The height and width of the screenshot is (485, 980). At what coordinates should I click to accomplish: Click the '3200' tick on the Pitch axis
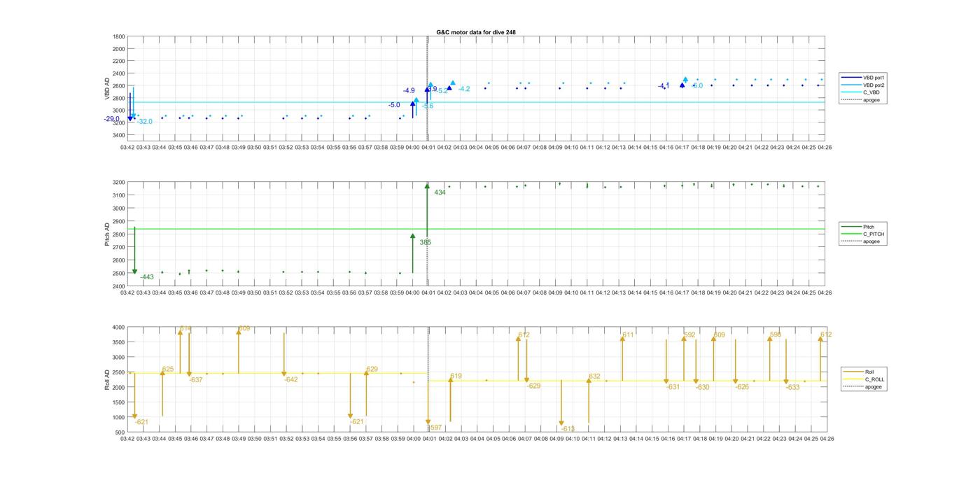(x=118, y=183)
